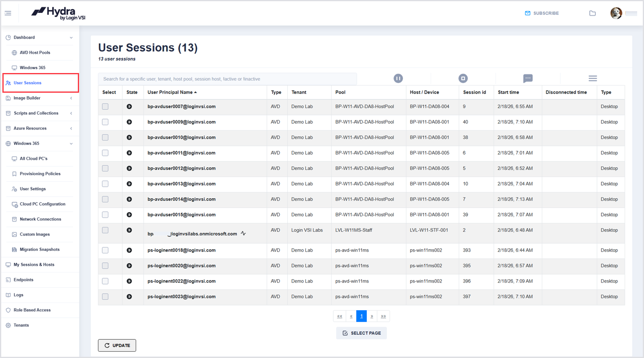The width and height of the screenshot is (644, 358).
Task: Click activity pulse icon next to onmicrosoft.com user
Action: [243, 233]
